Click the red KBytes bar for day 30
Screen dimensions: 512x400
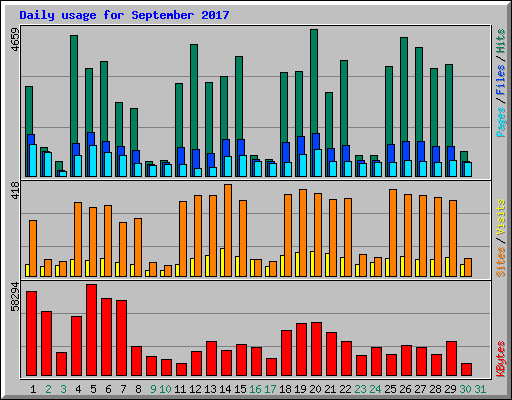pos(467,369)
